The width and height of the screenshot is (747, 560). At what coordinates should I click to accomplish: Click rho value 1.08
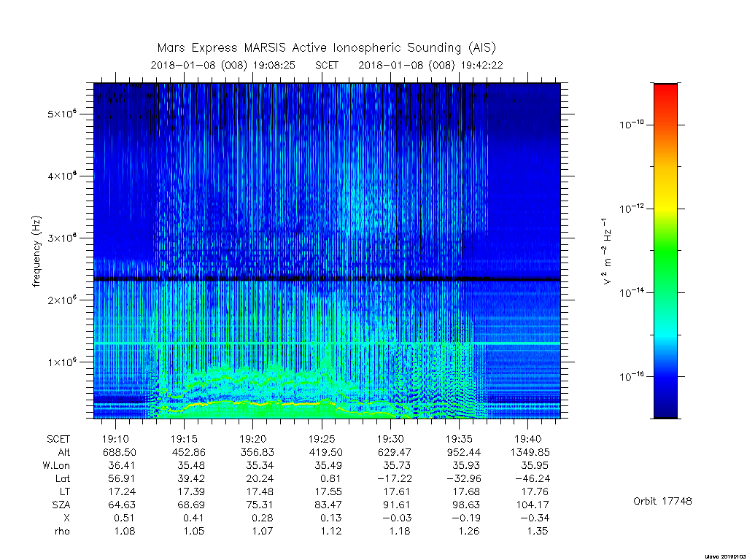[124, 531]
